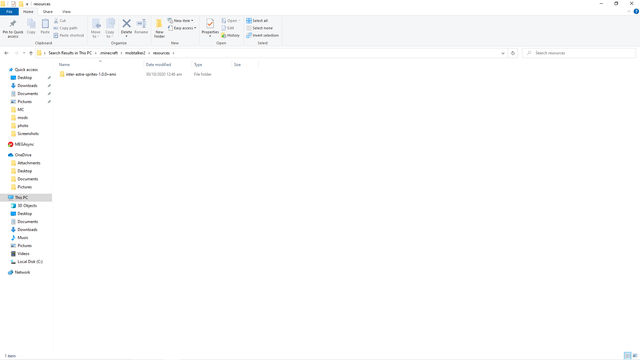Click .minecraft in the address path
Viewport: 640px width, 360px height.
click(x=109, y=53)
